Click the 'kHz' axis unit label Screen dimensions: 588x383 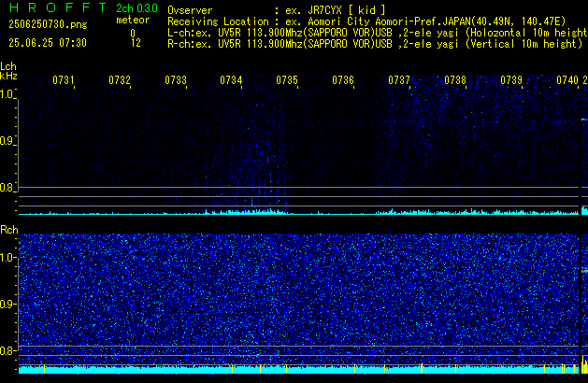(x=8, y=76)
